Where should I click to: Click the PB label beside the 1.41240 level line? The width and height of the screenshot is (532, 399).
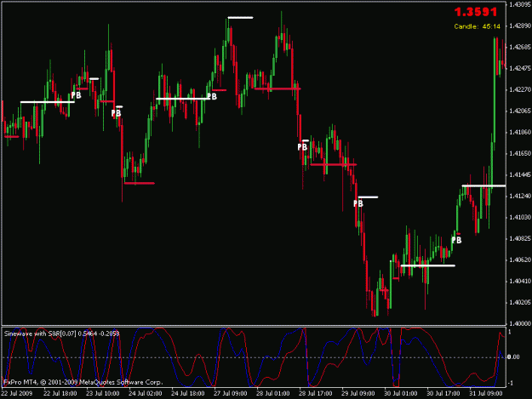[x=358, y=203]
